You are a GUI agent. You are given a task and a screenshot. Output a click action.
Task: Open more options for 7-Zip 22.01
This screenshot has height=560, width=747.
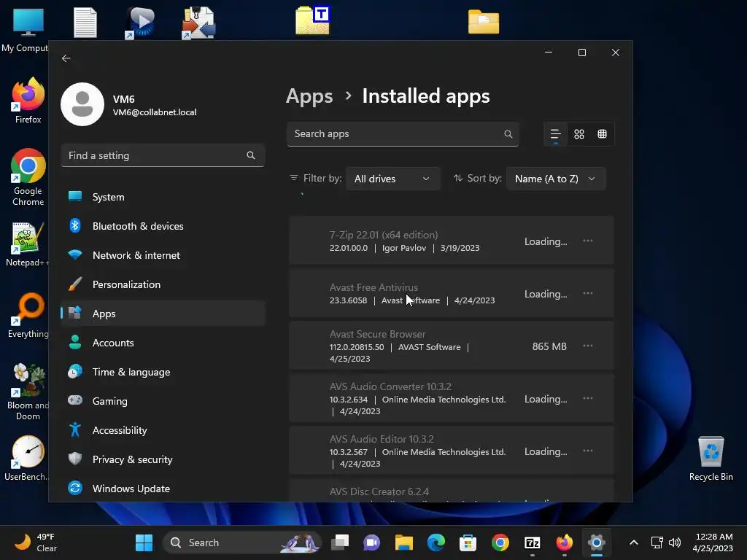click(x=588, y=241)
